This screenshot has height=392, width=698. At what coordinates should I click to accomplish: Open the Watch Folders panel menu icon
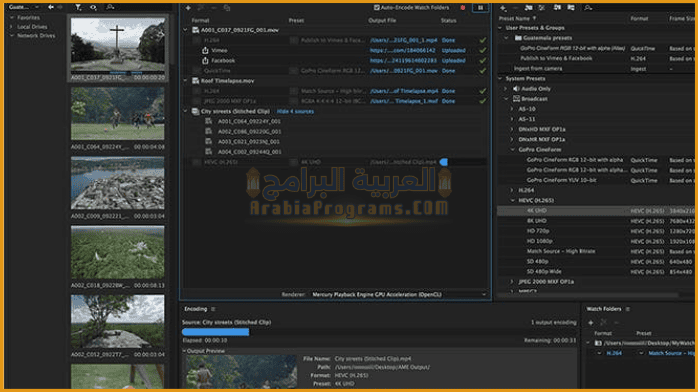pos(628,309)
